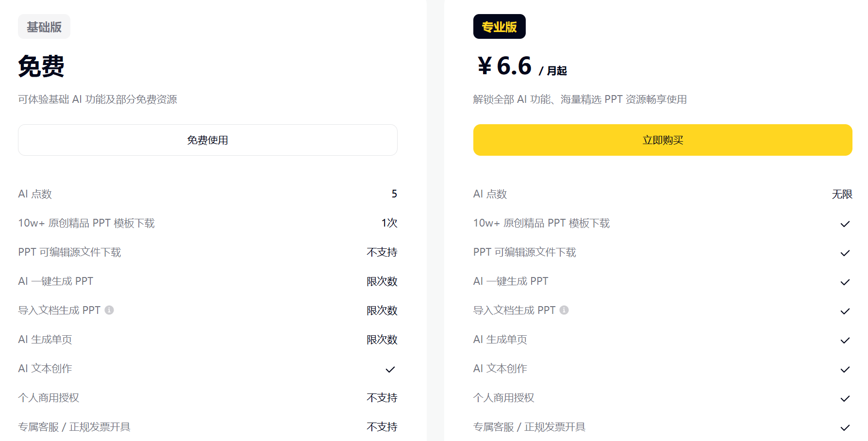Click checkmark for AI 文本创作 in 专业版
This screenshot has height=441, width=868.
[x=845, y=369]
